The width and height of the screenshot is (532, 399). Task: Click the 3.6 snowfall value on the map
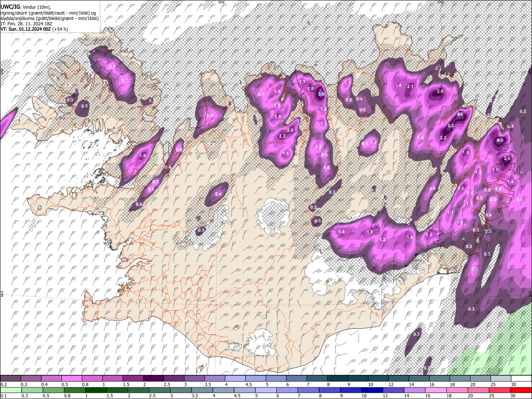tap(321, 94)
